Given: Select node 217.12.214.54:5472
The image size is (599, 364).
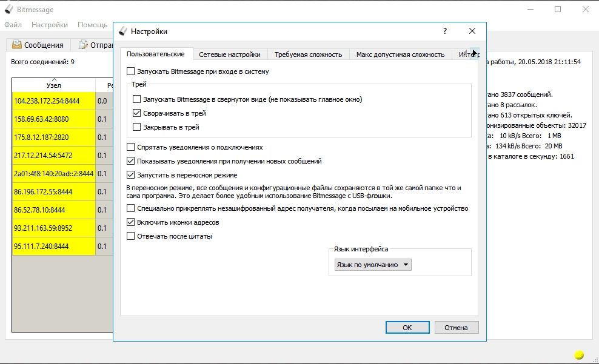Looking at the screenshot, I should pos(54,155).
